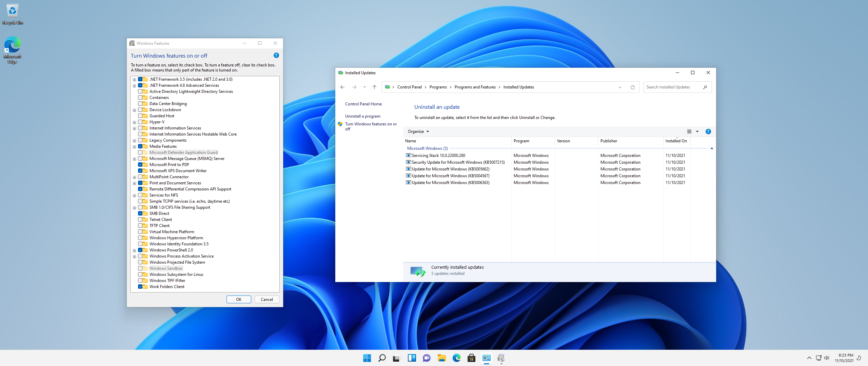Refresh the Installed Updates address bar
This screenshot has width=868, height=366.
coord(632,87)
